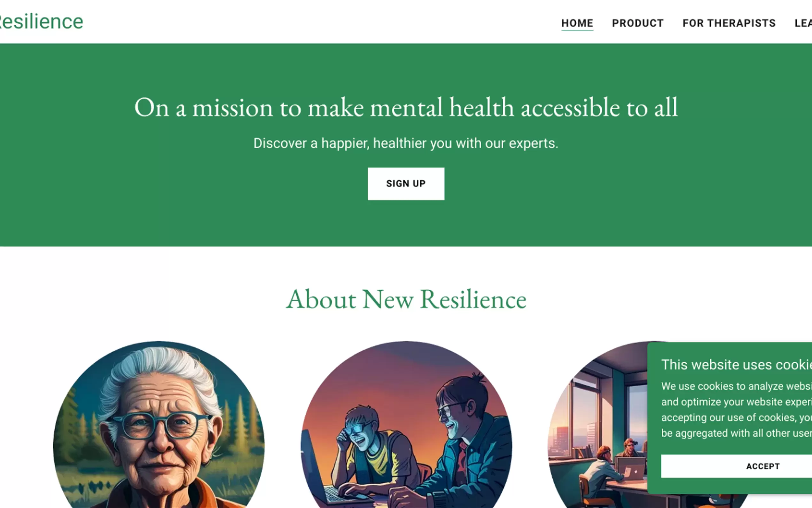Open the HOME nav item
The width and height of the screenshot is (812, 508).
pos(577,23)
